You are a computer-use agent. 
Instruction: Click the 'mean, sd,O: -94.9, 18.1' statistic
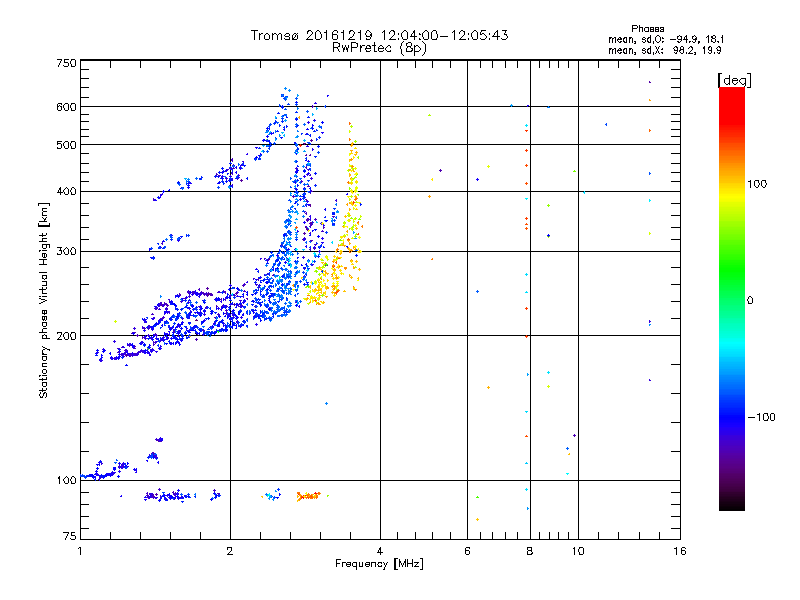click(666, 39)
